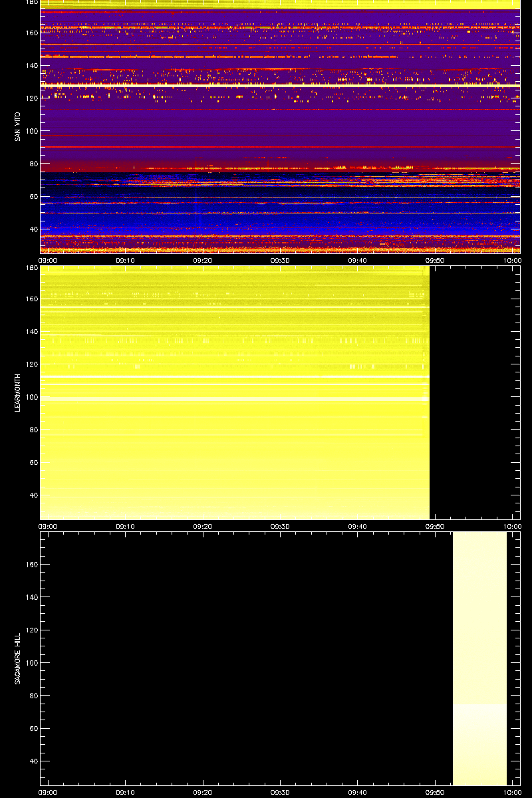Choose 09:10 under the SAGAMORE HILL plot
Viewport: 532px width, 798px height.
click(x=126, y=793)
